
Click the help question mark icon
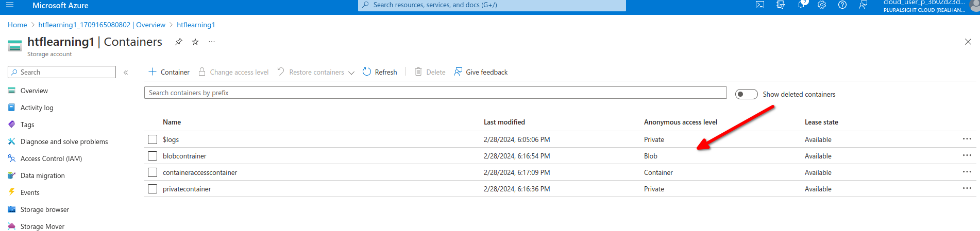[842, 5]
